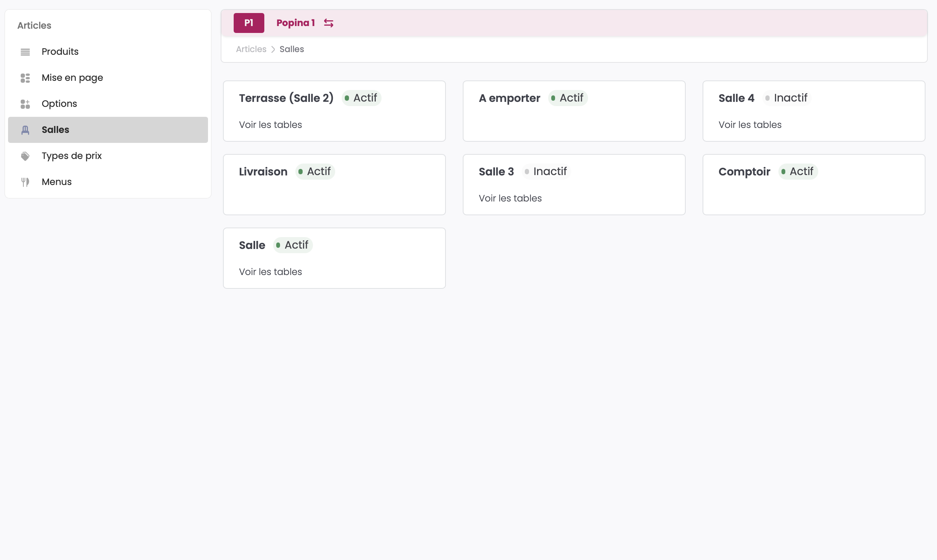937x560 pixels.
Task: Click the Actif status badge on Terrasse
Action: (361, 98)
